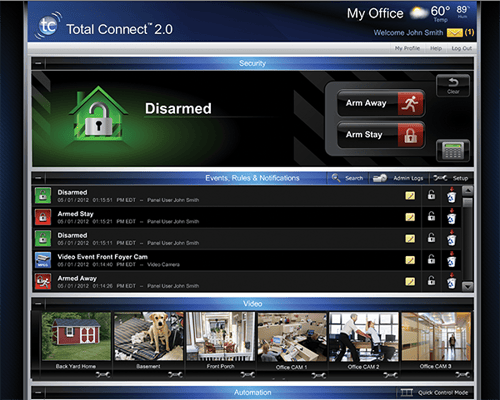The width and height of the screenshot is (500, 400).
Task: Collapse the Security panel
Action: coord(38,63)
